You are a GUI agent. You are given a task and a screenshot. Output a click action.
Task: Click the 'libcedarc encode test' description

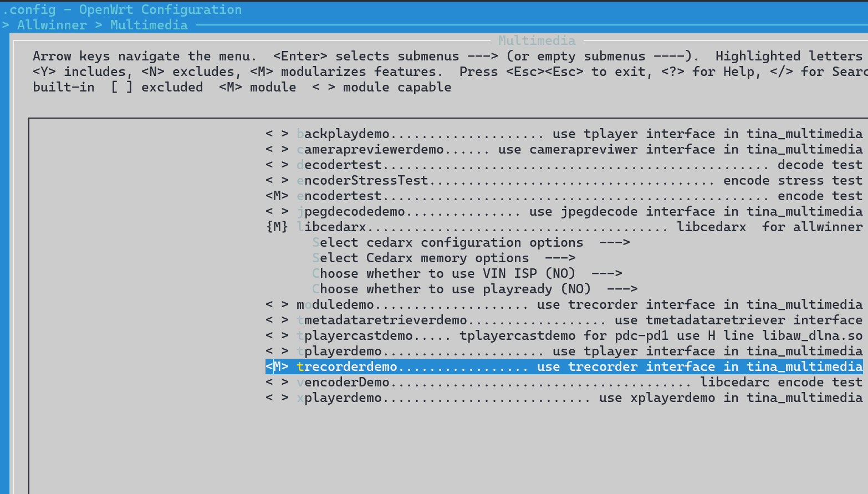782,382
